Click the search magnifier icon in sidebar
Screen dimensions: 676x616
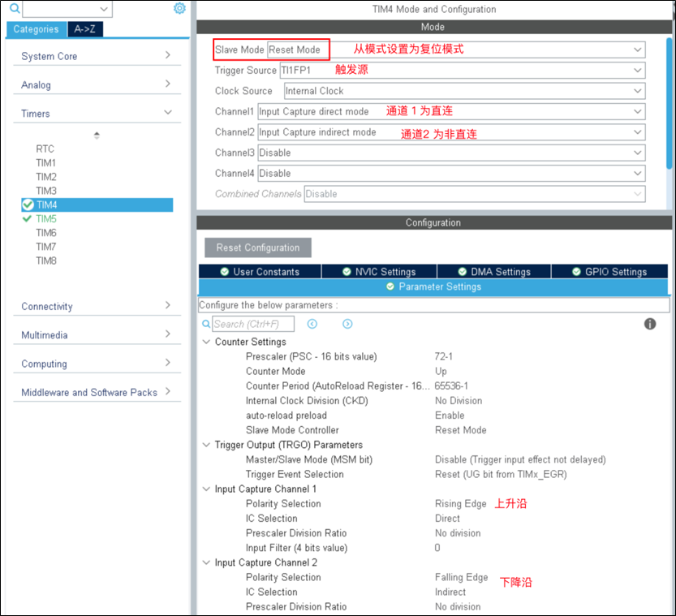pos(14,9)
